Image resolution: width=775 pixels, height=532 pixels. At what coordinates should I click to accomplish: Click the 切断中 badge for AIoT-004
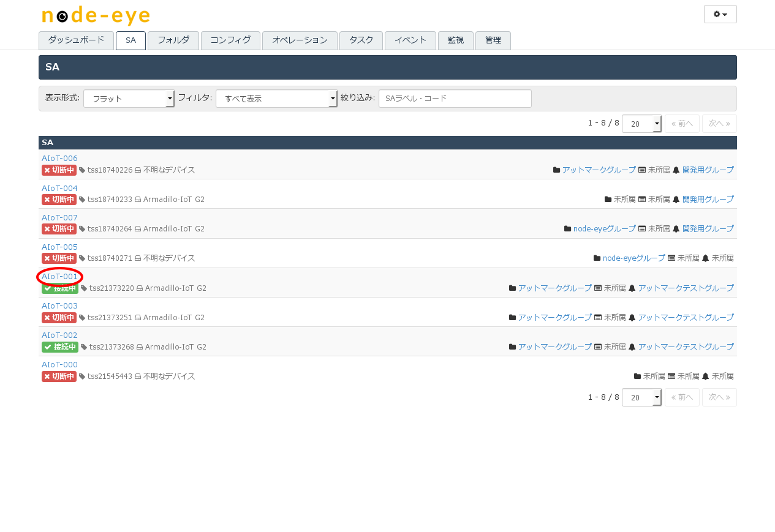click(59, 200)
